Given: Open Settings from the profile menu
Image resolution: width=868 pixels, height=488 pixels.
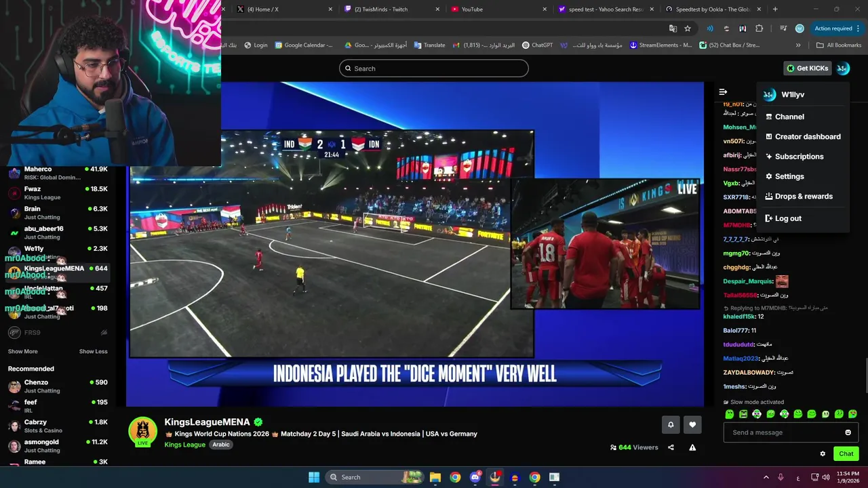Looking at the screenshot, I should coord(802,176).
